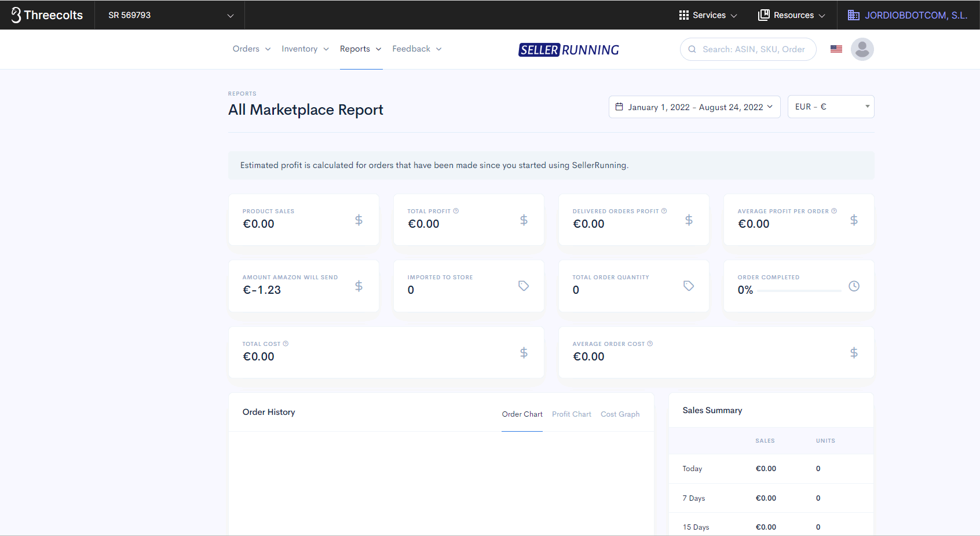The image size is (980, 536).
Task: Open the EUR currency selector
Action: coord(831,107)
